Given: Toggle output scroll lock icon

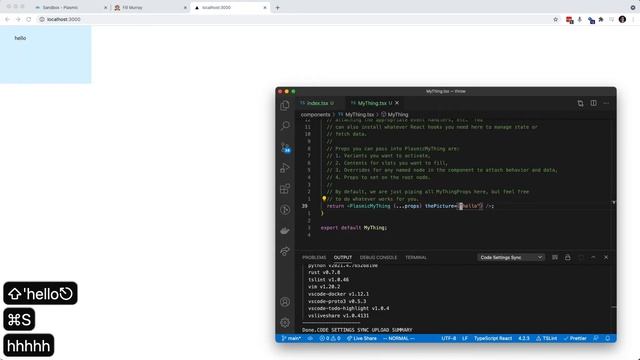Looking at the screenshot, I should pyautogui.click(x=567, y=258).
